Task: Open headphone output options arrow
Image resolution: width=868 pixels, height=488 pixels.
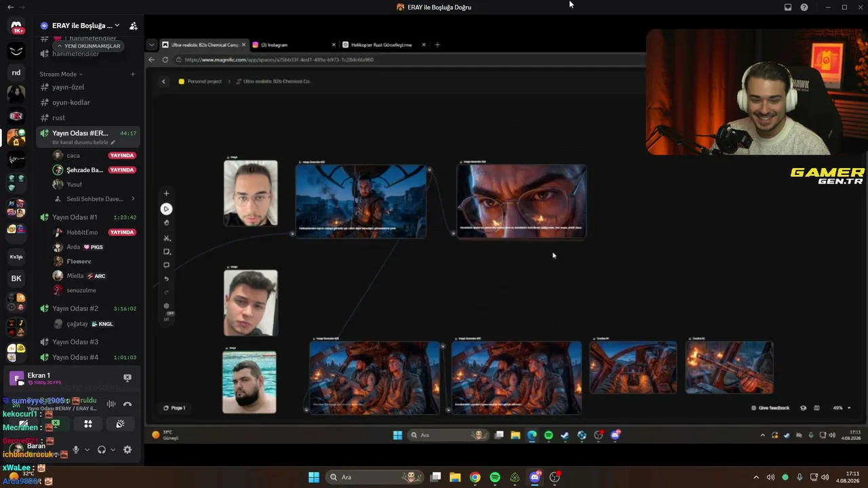Action: coord(113,449)
